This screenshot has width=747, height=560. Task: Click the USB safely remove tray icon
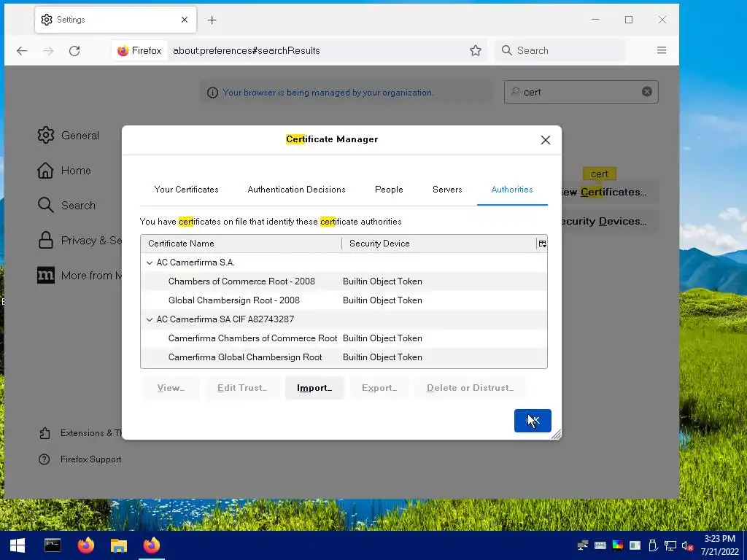pos(653,545)
